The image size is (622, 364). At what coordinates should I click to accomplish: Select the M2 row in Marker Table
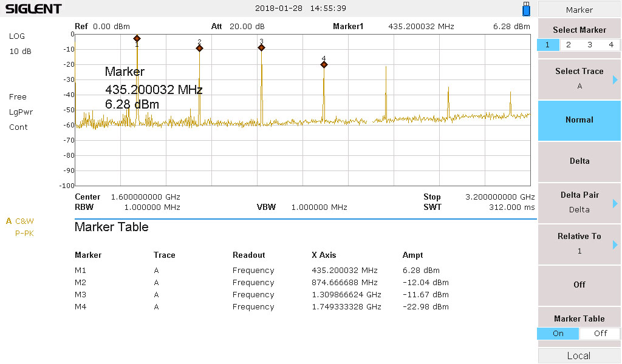pyautogui.click(x=262, y=283)
